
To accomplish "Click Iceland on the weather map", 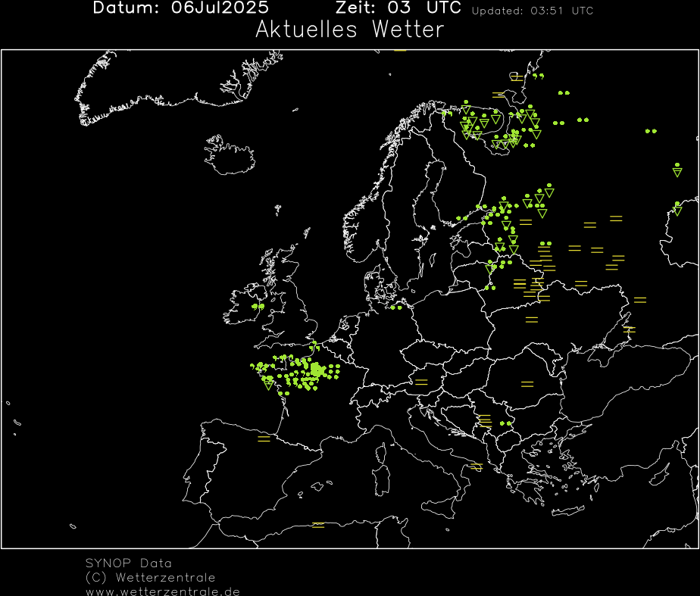I will click(230, 155).
